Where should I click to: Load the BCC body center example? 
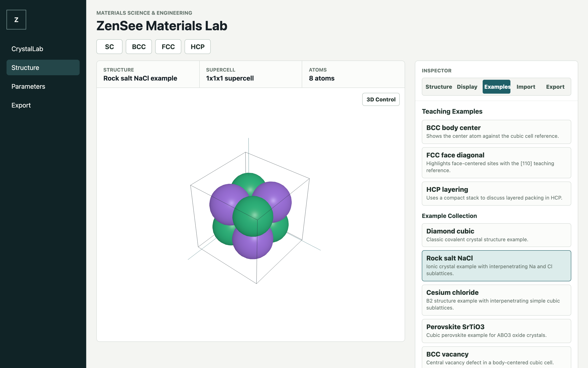click(x=496, y=132)
